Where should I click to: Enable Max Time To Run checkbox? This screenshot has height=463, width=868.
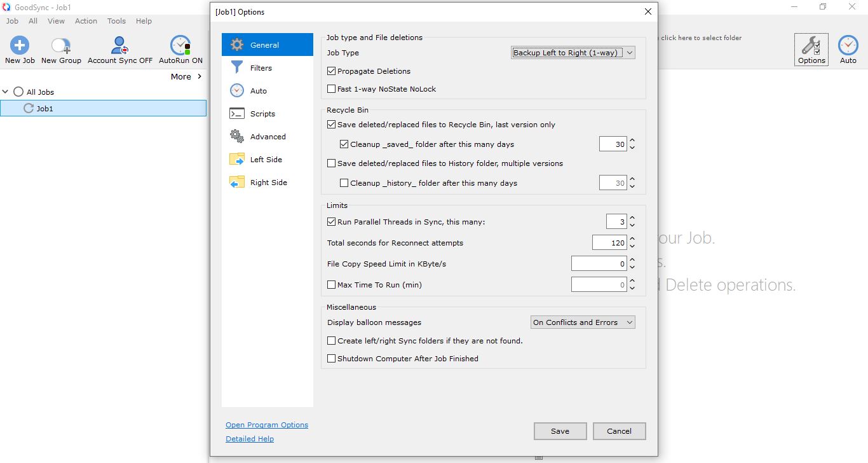pyautogui.click(x=331, y=285)
